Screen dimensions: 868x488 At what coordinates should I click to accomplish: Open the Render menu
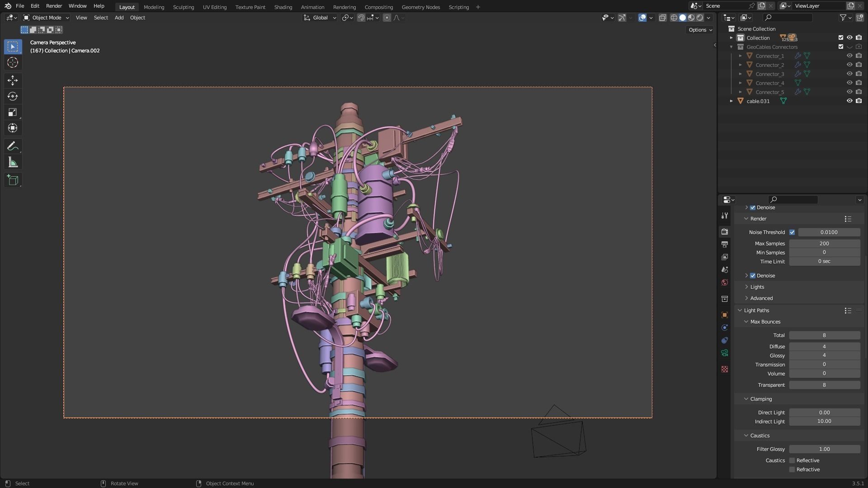pos(54,6)
